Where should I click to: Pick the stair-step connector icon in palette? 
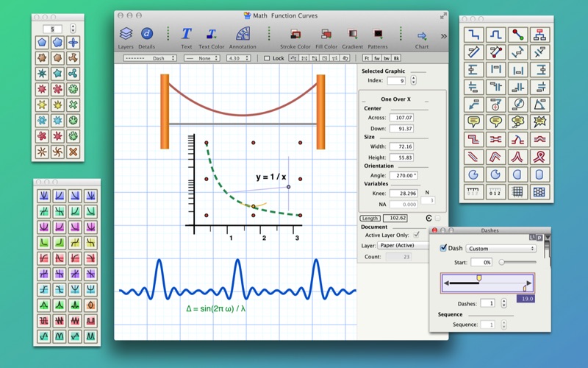coord(473,35)
